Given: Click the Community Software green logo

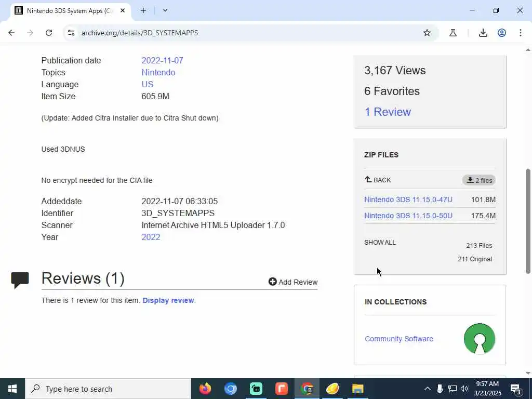Looking at the screenshot, I should click(x=480, y=339).
